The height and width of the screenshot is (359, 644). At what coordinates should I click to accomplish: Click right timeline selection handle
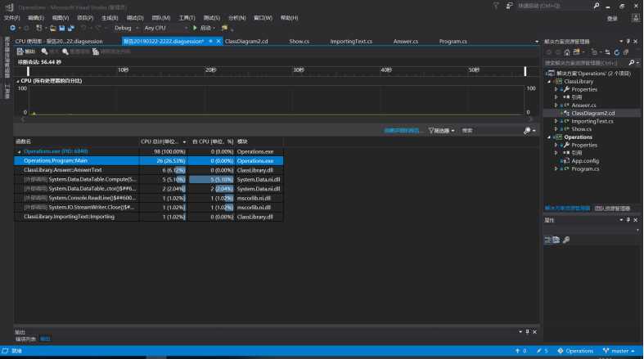coord(525,70)
